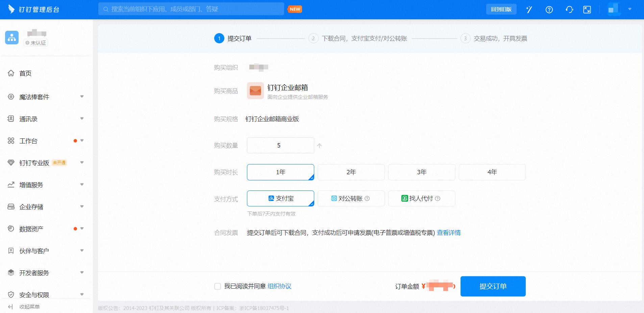Click the search magnifier icon

pos(106,9)
